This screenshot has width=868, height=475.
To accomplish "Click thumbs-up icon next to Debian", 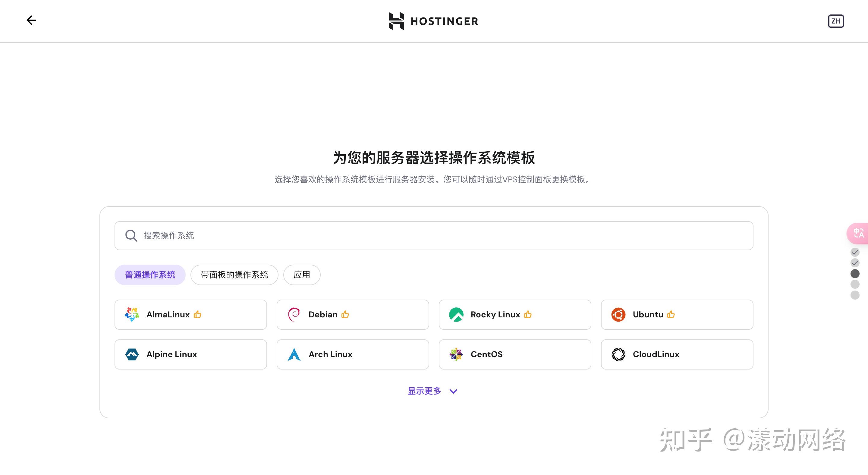I will click(x=345, y=314).
